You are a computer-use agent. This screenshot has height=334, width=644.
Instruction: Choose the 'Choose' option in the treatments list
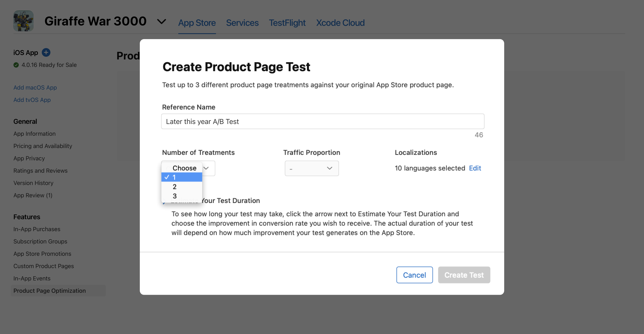pos(182,168)
